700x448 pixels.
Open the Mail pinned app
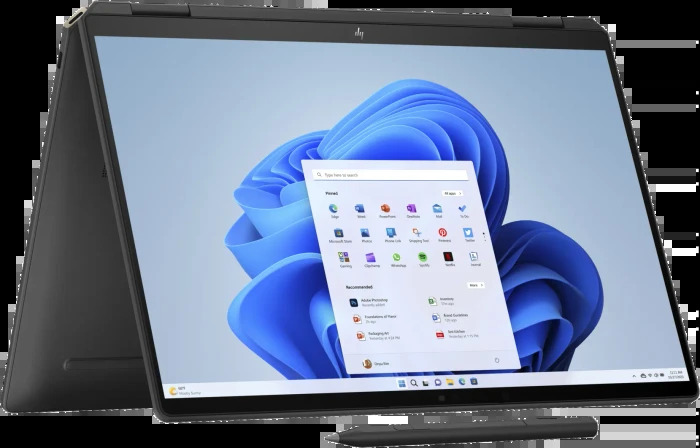(438, 209)
